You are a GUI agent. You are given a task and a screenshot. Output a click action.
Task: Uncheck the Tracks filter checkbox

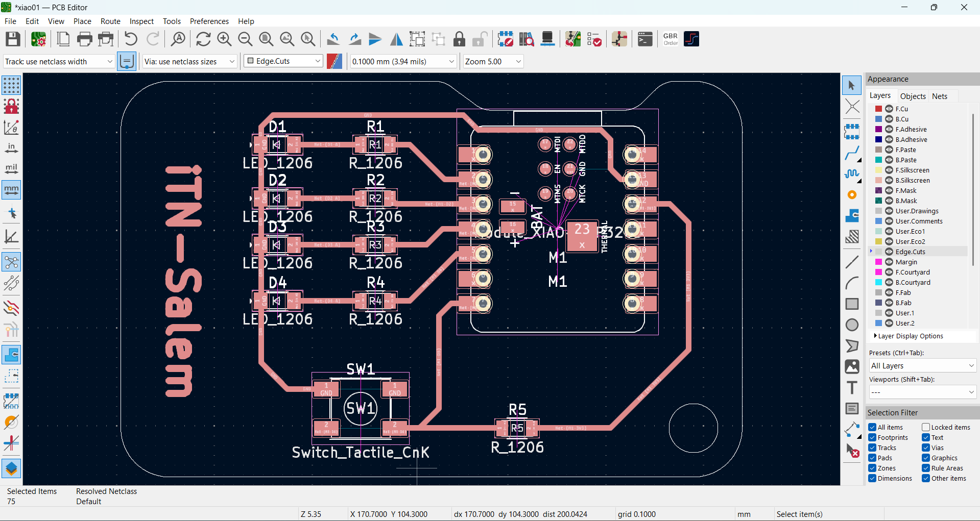(x=872, y=448)
